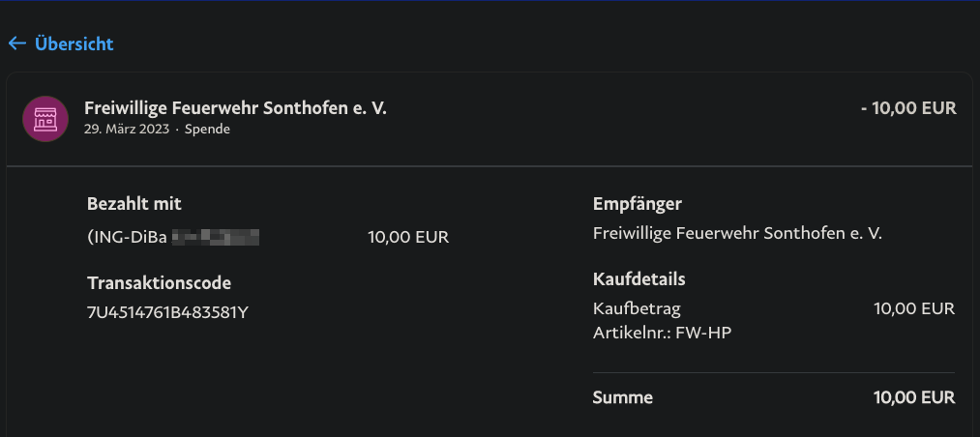Click the Summe label
The image size is (980, 437).
[x=622, y=397]
